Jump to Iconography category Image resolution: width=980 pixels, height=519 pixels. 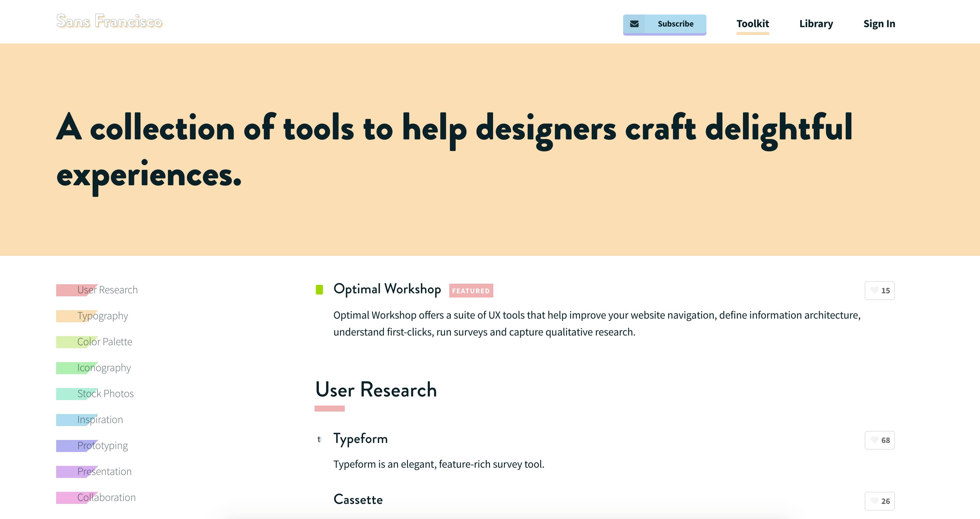coord(104,368)
